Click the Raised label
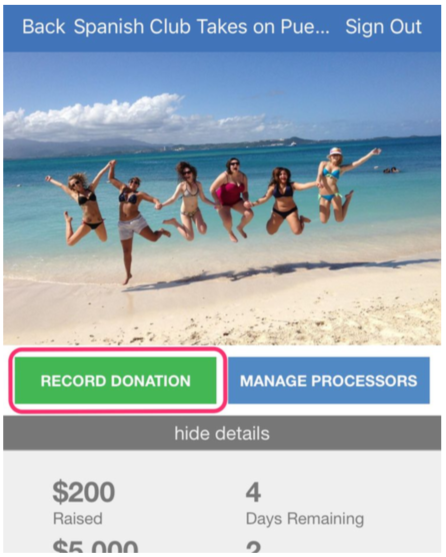Viewport: 446px width, 557px height. [78, 519]
